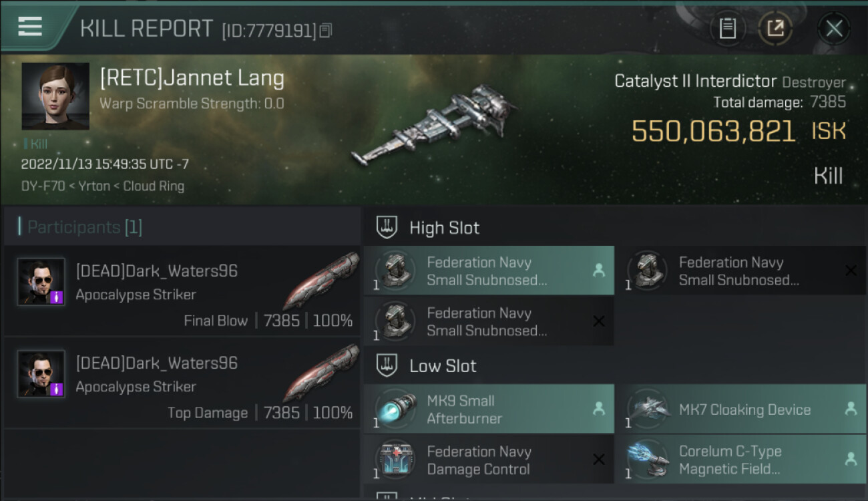The height and width of the screenshot is (501, 868).
Task: View Jannet Lang's character portrait
Action: (55, 96)
